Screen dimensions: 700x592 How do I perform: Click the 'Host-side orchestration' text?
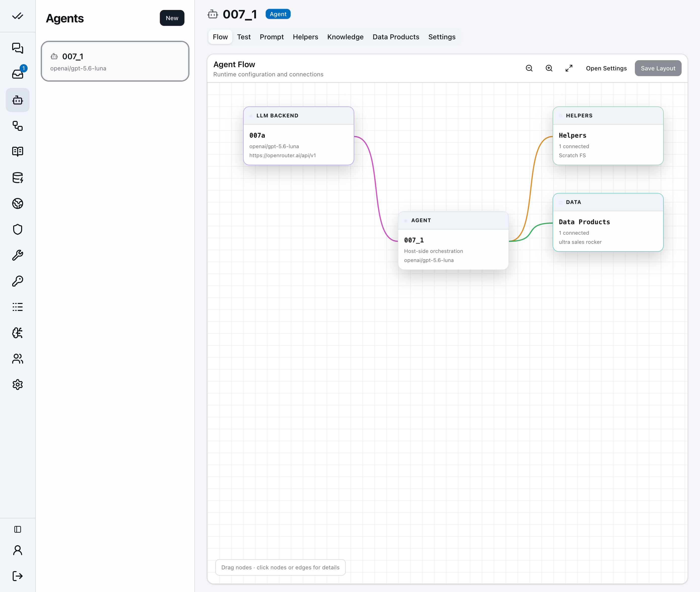tap(433, 251)
